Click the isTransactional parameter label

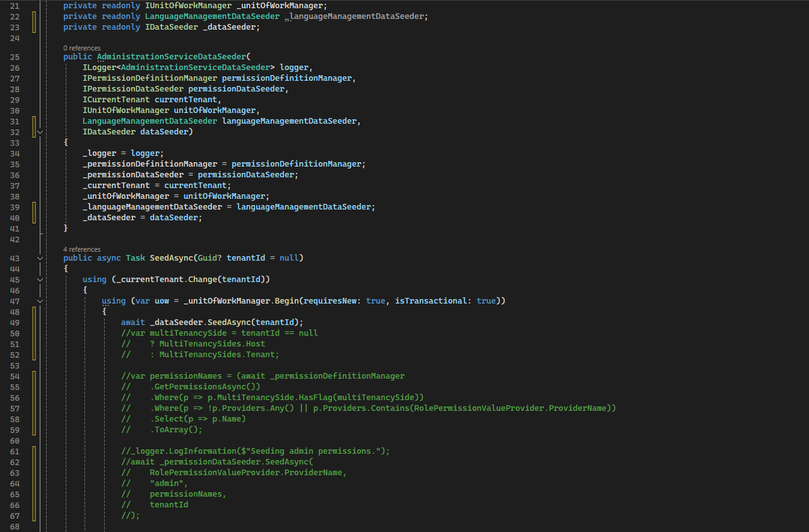430,301
